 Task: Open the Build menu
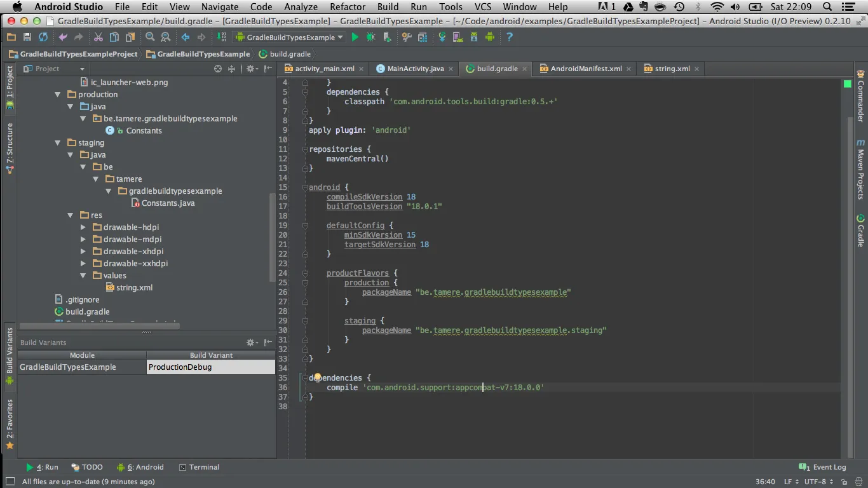[388, 7]
